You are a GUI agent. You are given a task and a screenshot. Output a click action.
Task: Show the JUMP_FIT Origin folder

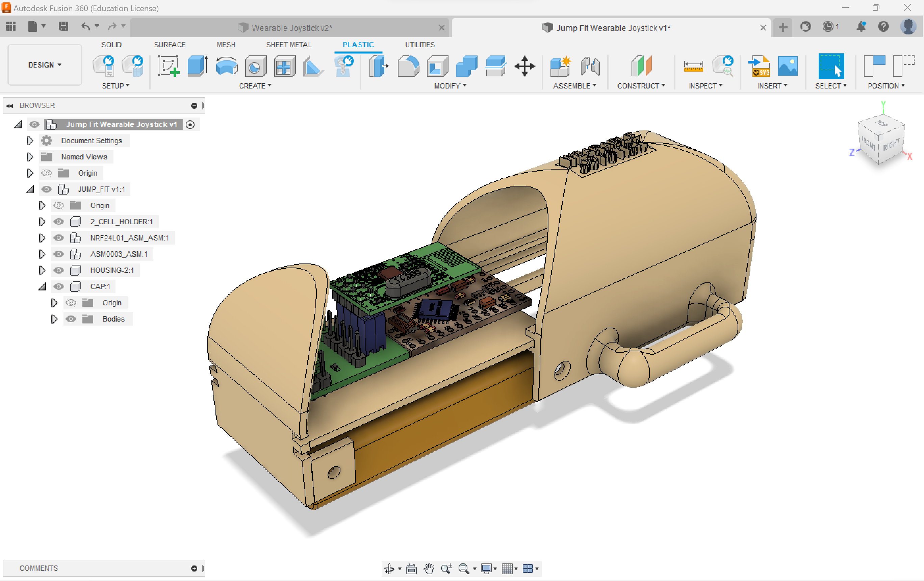[x=58, y=205]
